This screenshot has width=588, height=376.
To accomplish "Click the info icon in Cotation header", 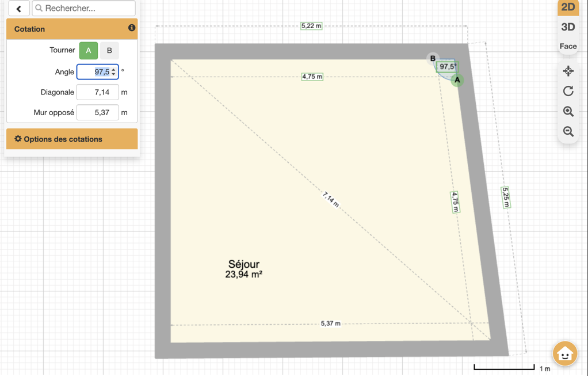I will pos(132,28).
